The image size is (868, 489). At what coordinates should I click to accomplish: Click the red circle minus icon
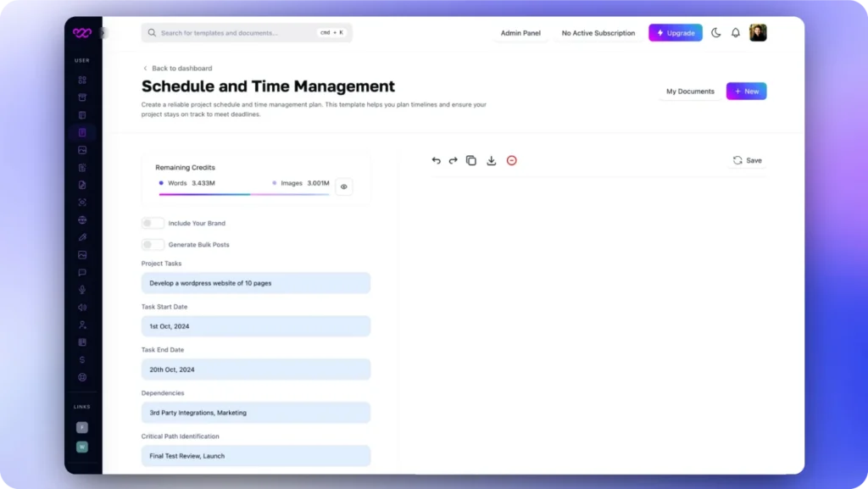click(511, 160)
